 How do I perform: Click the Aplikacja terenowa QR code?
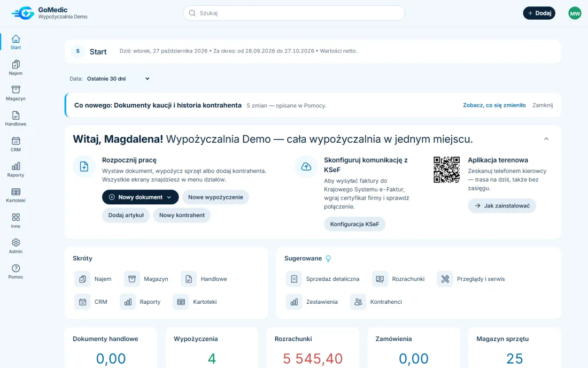[446, 170]
